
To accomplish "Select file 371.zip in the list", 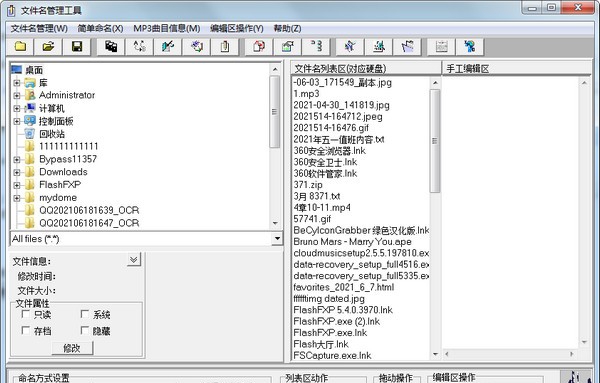I will click(308, 185).
